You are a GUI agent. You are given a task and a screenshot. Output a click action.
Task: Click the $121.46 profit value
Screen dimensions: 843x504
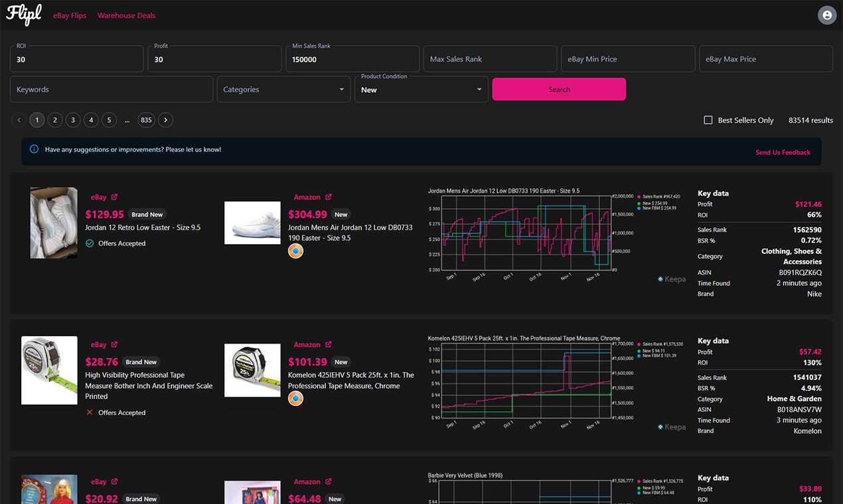click(x=808, y=204)
